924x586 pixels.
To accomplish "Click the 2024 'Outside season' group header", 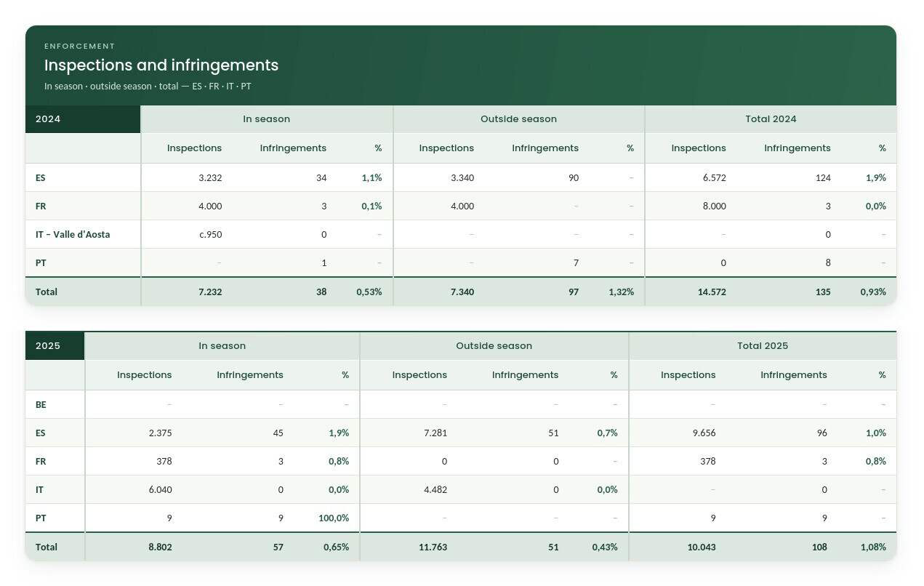I will tap(518, 119).
